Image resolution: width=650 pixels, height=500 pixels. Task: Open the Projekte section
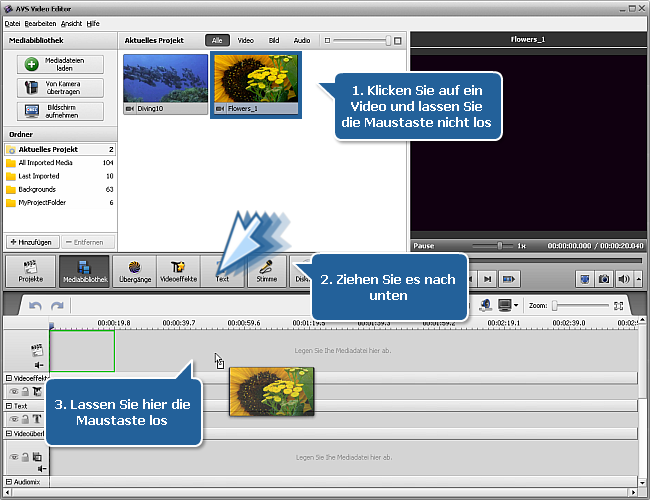30,271
